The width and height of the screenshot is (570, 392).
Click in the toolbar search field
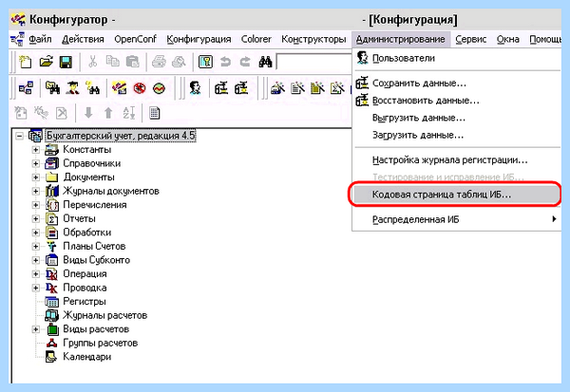coord(314,62)
